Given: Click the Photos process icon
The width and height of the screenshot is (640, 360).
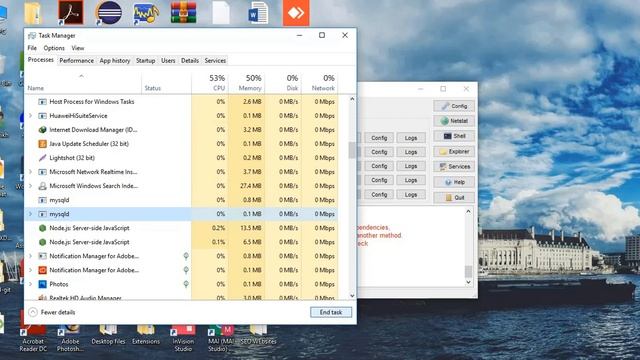Looking at the screenshot, I should point(42,284).
